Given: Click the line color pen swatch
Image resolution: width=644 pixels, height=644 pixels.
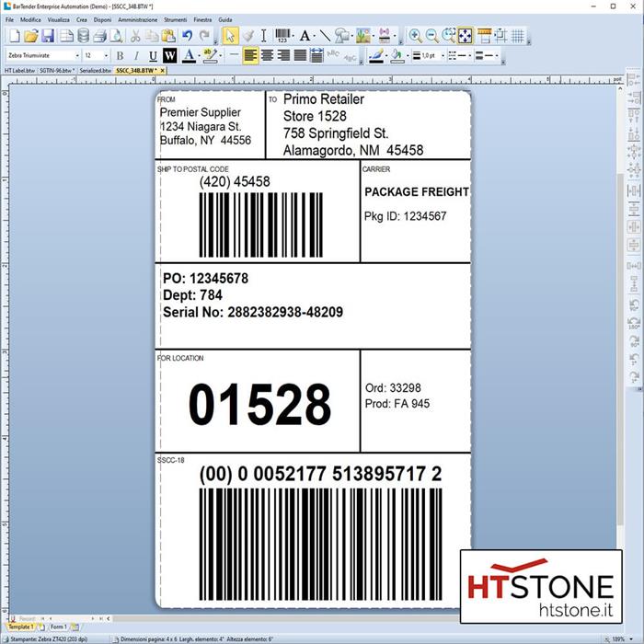Looking at the screenshot, I should (x=375, y=55).
